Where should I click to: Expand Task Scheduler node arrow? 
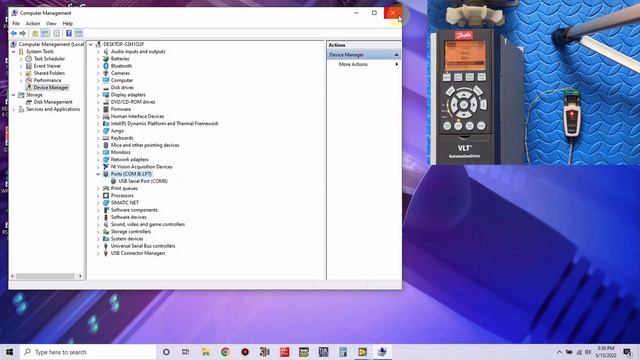tap(21, 59)
